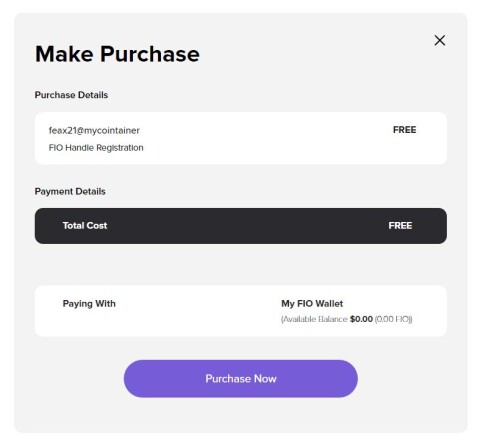Click the Paying With wallet card

coord(241,311)
